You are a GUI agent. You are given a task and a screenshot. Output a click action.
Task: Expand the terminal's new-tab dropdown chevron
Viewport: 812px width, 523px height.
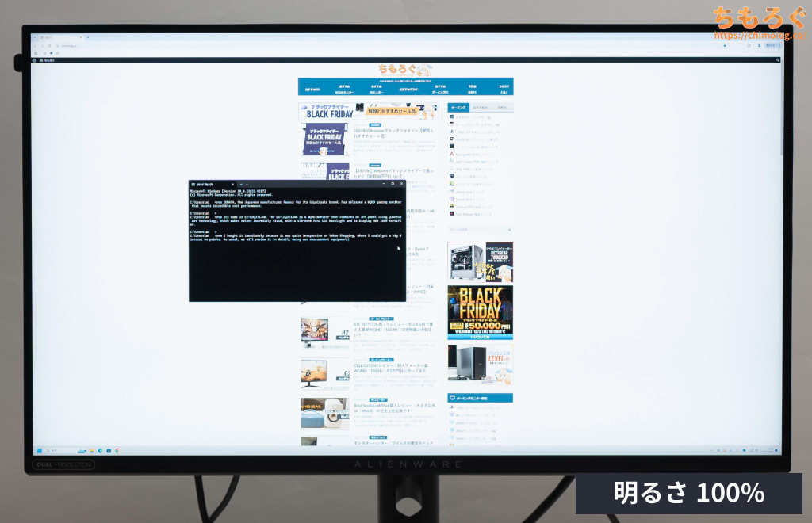[249, 183]
